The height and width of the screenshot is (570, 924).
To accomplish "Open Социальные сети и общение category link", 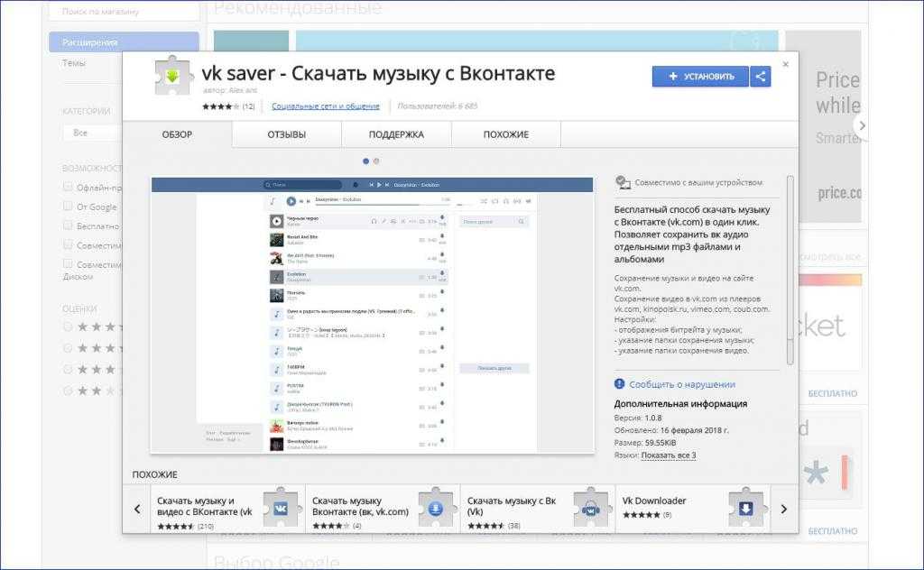I will (325, 106).
